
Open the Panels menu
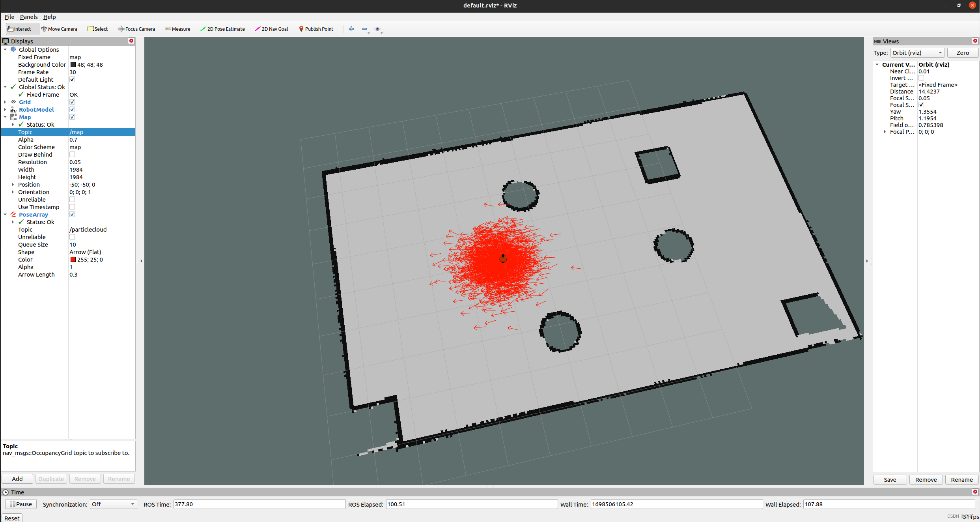tap(29, 17)
